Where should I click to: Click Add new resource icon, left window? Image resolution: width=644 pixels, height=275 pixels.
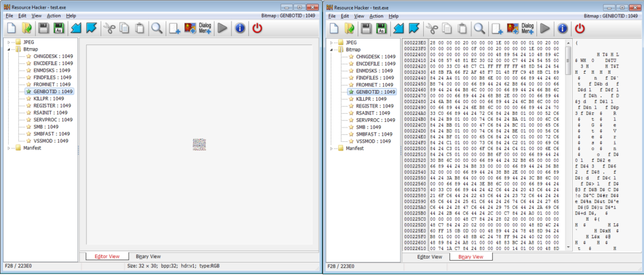point(175,28)
